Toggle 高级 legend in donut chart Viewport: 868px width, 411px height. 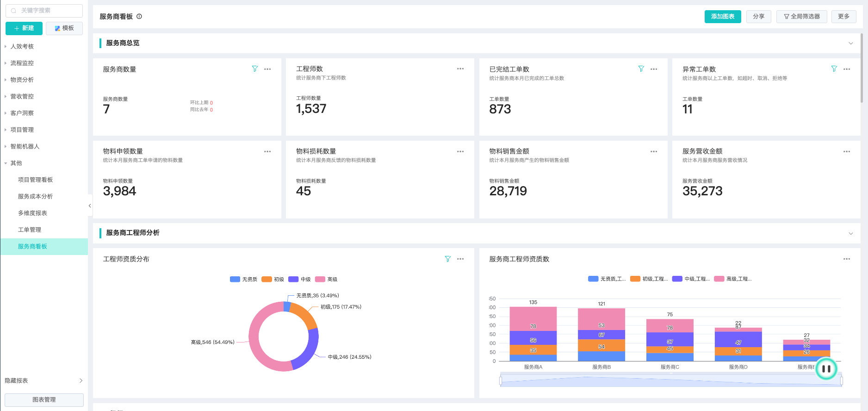point(326,279)
